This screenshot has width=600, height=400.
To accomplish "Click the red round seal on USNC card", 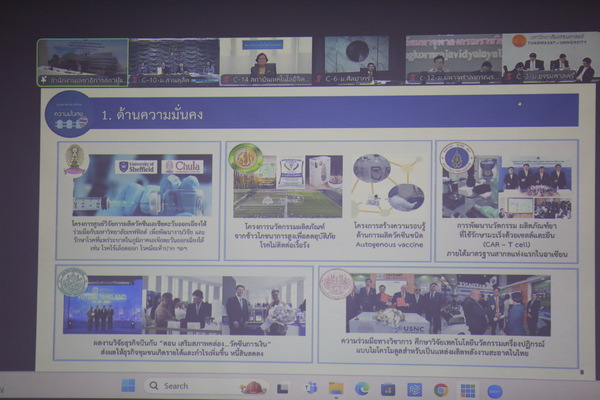I will 337,284.
